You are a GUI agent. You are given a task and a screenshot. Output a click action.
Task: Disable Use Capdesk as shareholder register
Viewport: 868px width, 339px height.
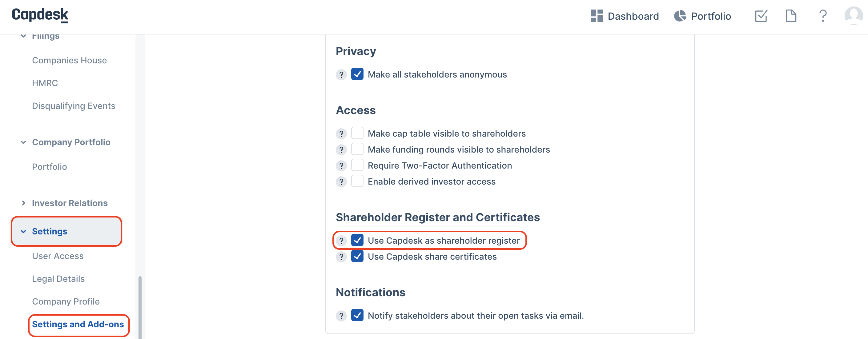coord(357,240)
